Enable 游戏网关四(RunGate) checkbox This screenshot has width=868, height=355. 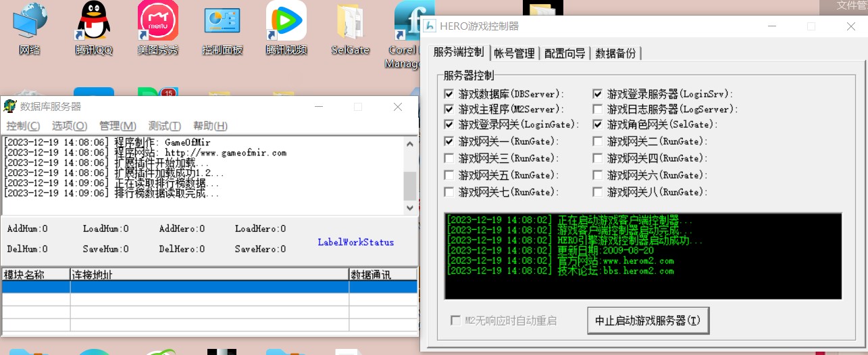[x=598, y=158]
